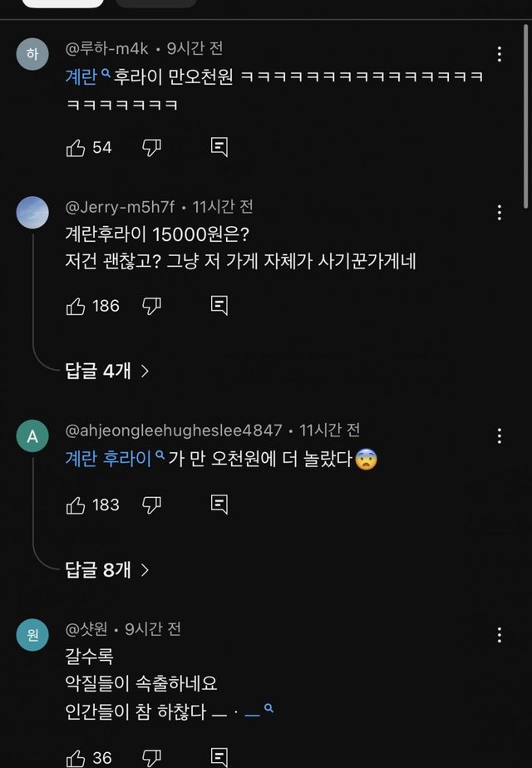Like the comment by @루하-m4k
The width and height of the screenshot is (532, 768).
(x=76, y=148)
